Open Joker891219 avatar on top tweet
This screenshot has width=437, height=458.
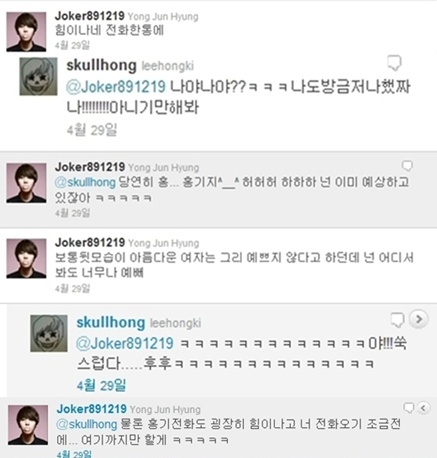26,32
